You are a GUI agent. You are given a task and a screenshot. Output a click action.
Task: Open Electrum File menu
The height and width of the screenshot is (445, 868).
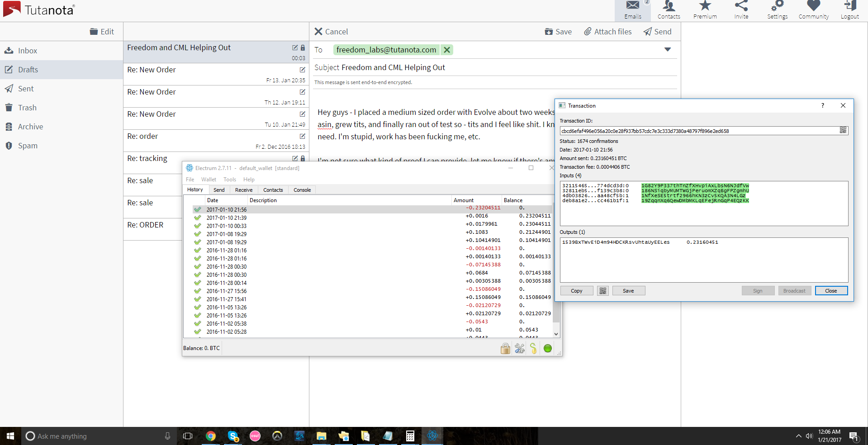tap(190, 180)
